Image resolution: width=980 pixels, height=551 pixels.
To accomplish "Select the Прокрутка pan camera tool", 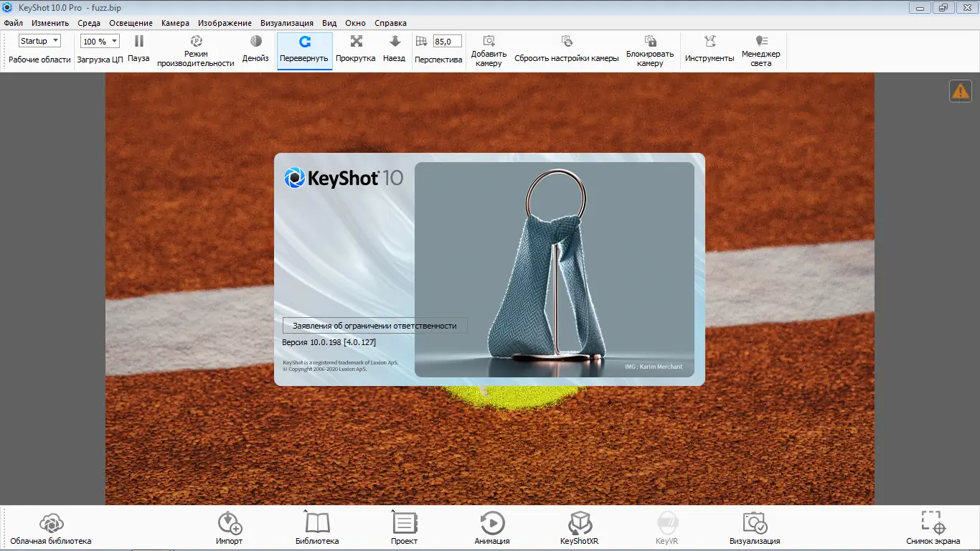I will (x=356, y=50).
